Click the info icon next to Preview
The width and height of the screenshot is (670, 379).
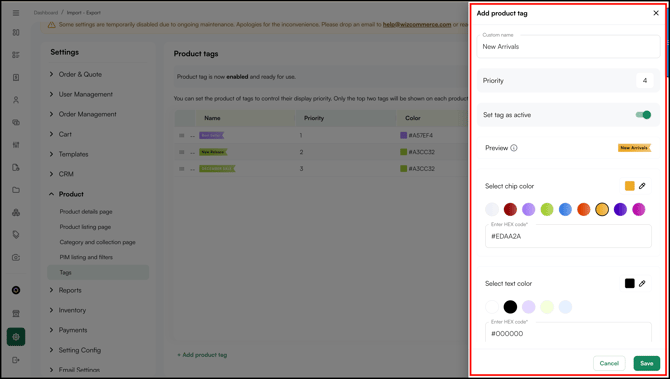click(514, 148)
